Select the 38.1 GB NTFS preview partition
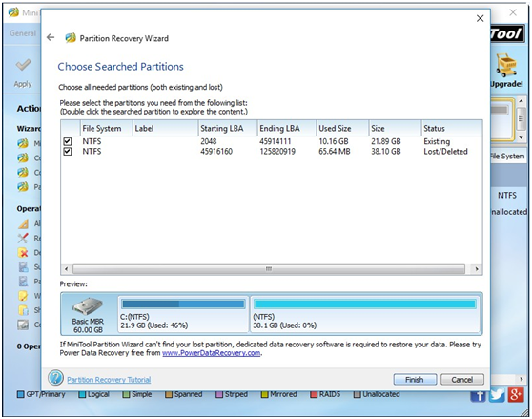Image resolution: width=532 pixels, height=419 pixels. pyautogui.click(x=365, y=314)
